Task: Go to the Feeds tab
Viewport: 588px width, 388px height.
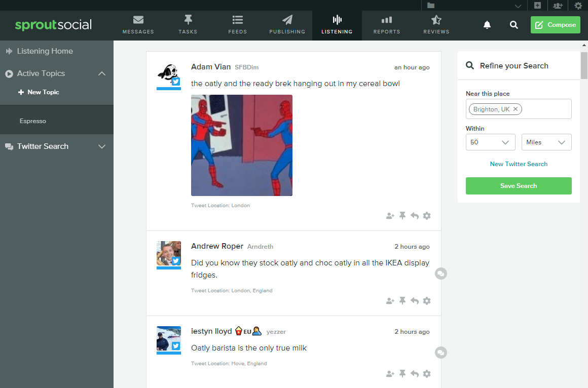Action: click(237, 25)
